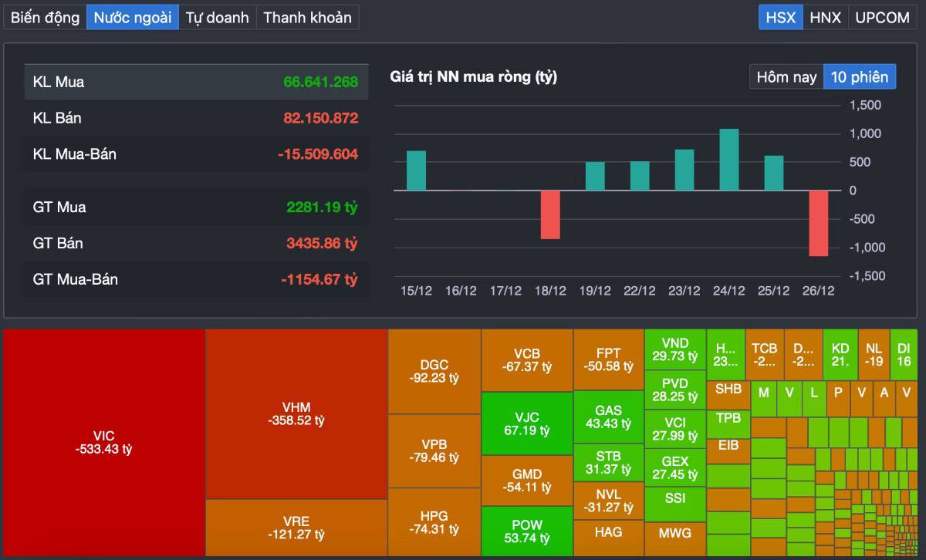Select the Nước ngoài tab
This screenshot has height=560, width=926.
pyautogui.click(x=133, y=17)
